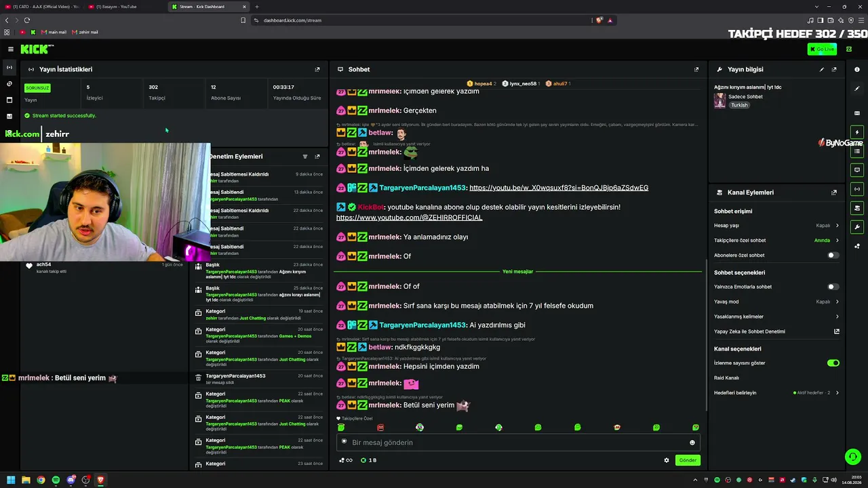This screenshot has height=488, width=868.
Task: Toggle the chat bubble panel in right sidebar
Action: point(857,170)
